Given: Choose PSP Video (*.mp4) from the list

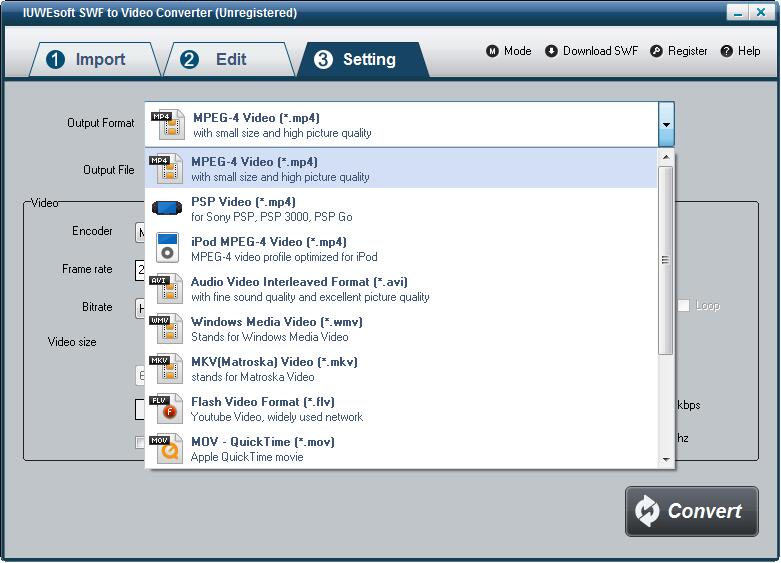Looking at the screenshot, I should [401, 209].
